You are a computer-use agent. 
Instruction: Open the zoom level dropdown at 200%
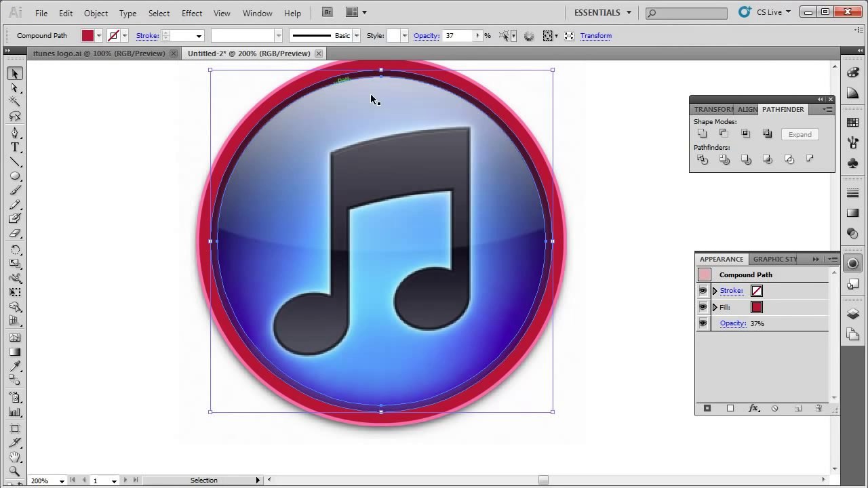[x=62, y=481]
